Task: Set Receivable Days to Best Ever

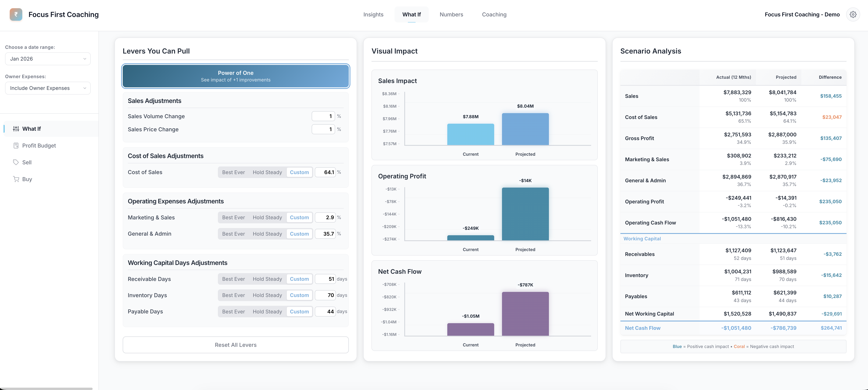Action: tap(233, 279)
